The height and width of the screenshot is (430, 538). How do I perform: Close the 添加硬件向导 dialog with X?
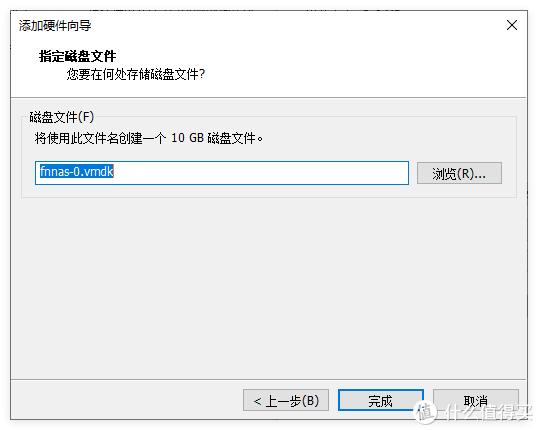pyautogui.click(x=512, y=25)
